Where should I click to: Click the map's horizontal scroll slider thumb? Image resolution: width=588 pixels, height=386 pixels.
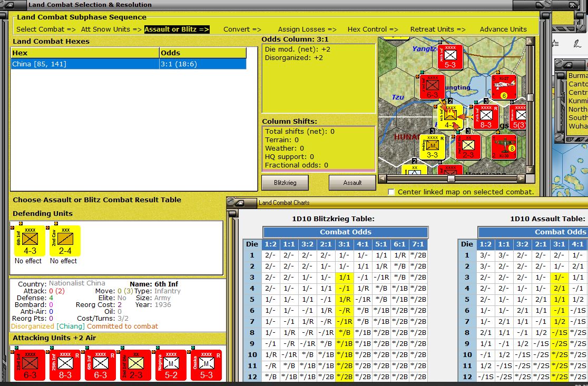click(x=451, y=179)
